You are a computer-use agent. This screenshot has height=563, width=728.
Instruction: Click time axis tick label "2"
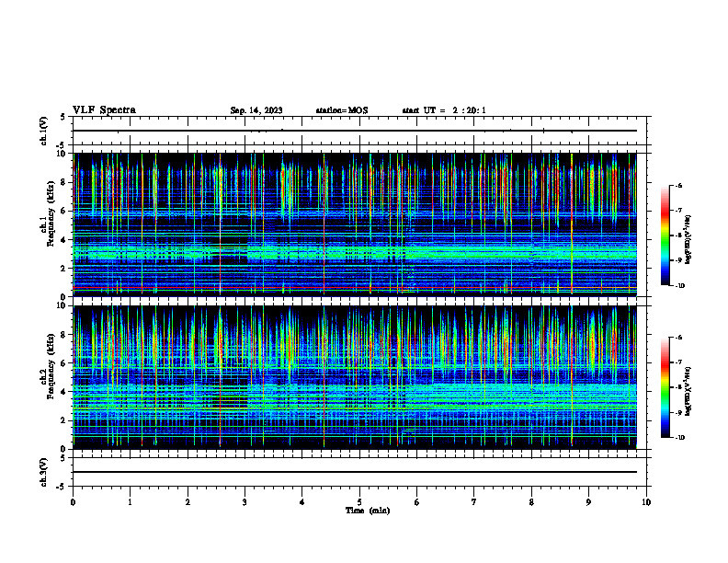[x=188, y=502]
